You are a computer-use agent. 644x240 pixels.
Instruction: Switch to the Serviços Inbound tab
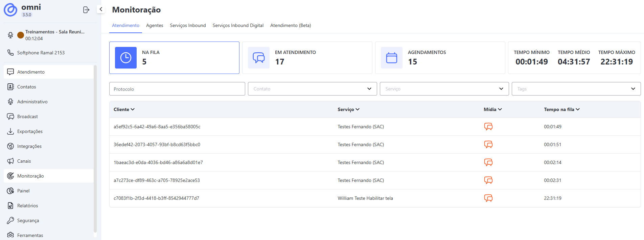coord(188,25)
